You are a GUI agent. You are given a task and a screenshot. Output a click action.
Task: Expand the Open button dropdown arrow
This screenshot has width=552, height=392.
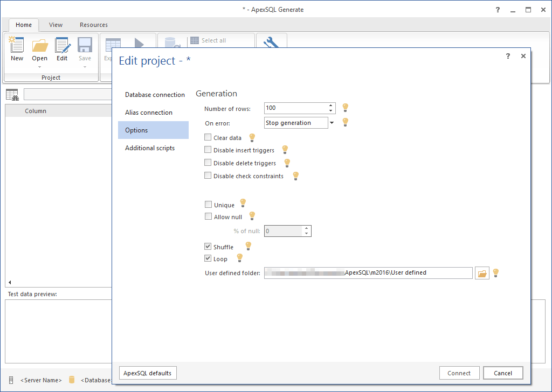(x=40, y=67)
